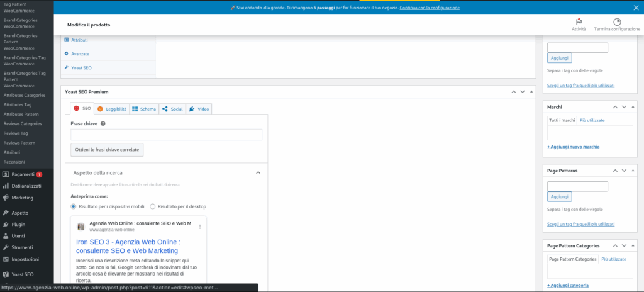
Task: Focus the Frase chiave input field
Action: [x=166, y=135]
